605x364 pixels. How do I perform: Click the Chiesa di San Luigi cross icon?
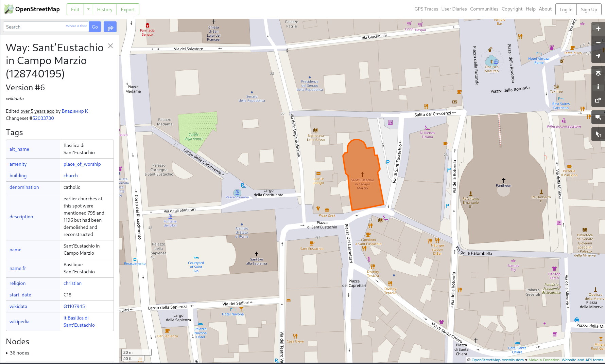click(x=214, y=22)
